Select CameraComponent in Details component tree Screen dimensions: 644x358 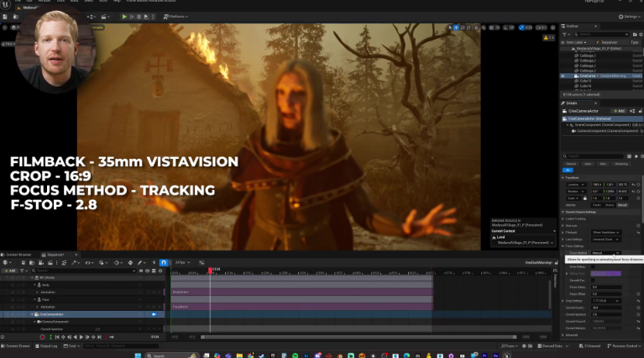click(607, 131)
